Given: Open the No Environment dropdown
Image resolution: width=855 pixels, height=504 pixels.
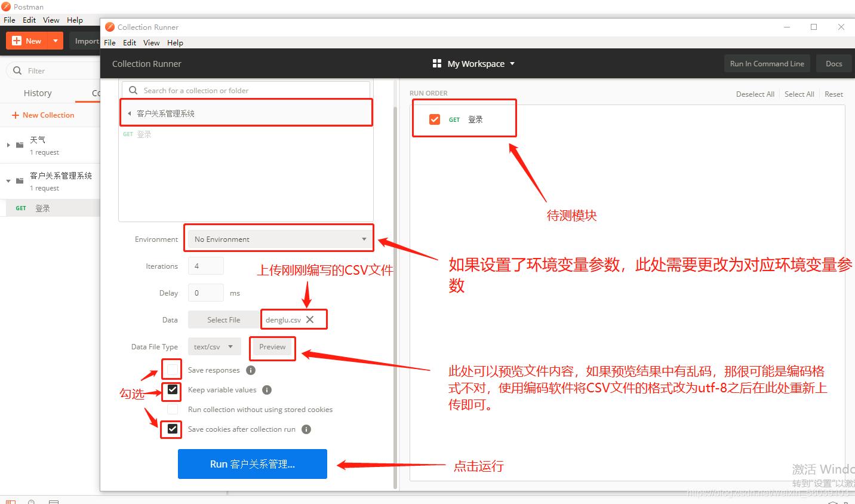Looking at the screenshot, I should (279, 239).
